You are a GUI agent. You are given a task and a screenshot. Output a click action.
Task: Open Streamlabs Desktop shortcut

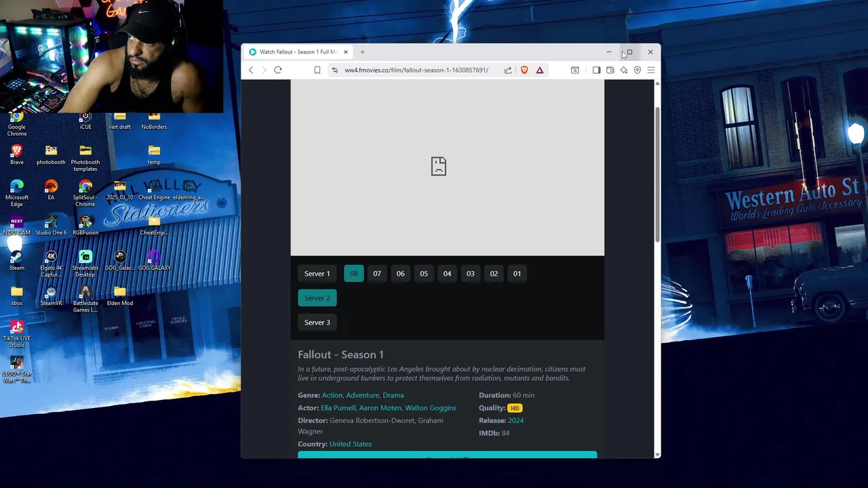pos(85,263)
